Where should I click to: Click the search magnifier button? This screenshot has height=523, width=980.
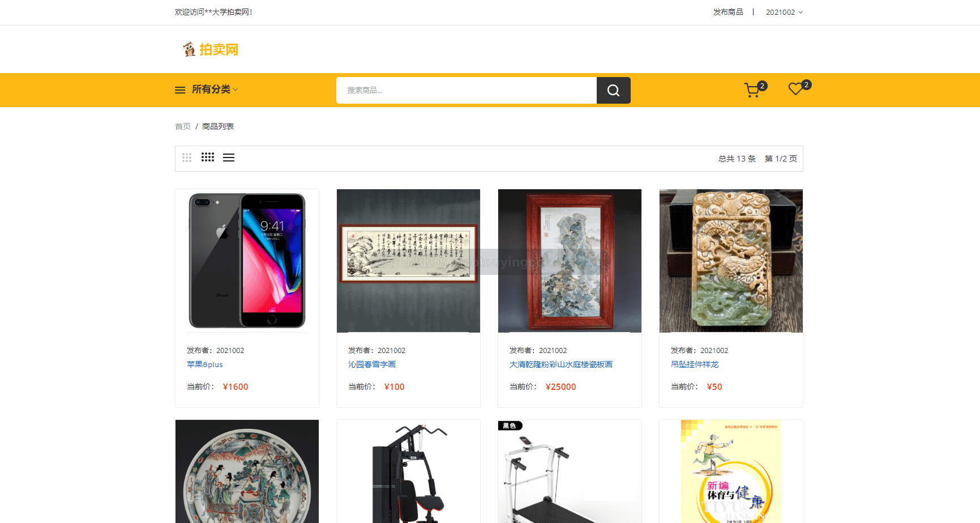[613, 90]
